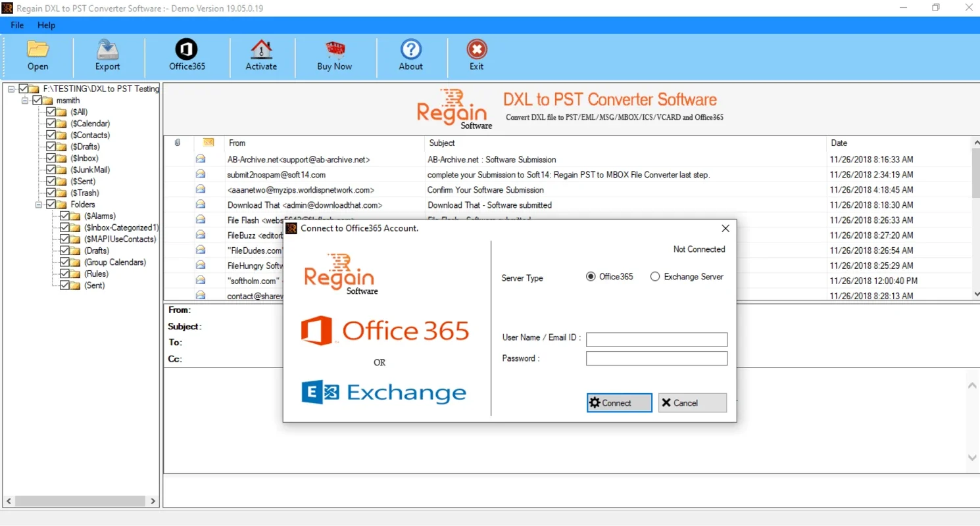Select envelope icon of Download That row
Viewport: 980px width, 526px height.
(x=201, y=204)
